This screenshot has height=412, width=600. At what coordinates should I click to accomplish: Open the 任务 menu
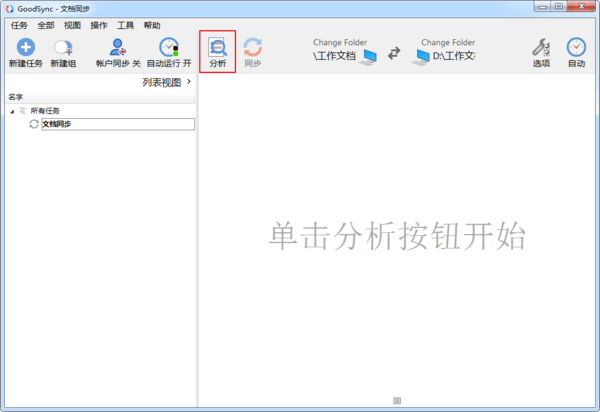(19, 25)
